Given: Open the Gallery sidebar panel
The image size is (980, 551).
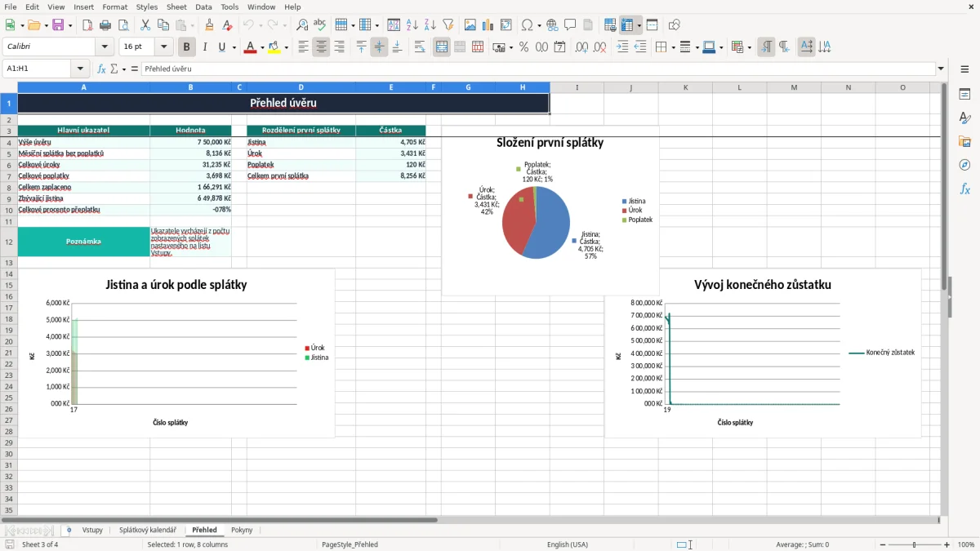Looking at the screenshot, I should (x=964, y=141).
